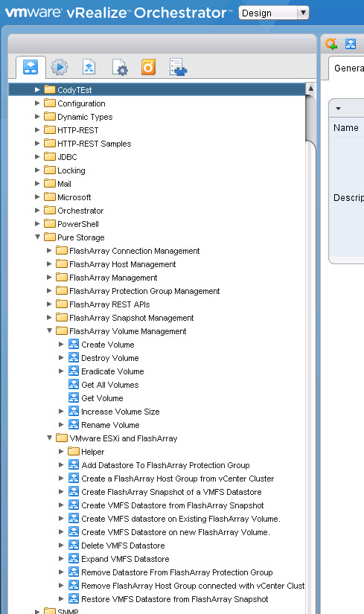This screenshot has height=614, width=364.
Task: Open the Resources view tab icon
Action: (x=89, y=67)
